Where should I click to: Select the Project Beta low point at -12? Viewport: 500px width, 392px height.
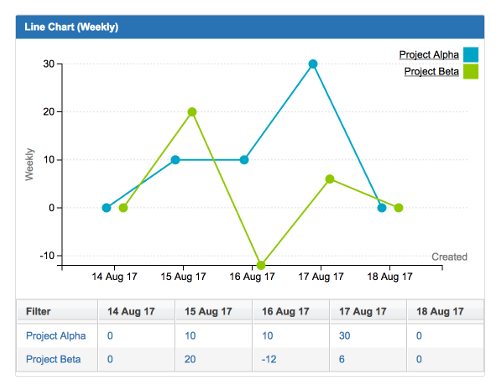tap(261, 265)
